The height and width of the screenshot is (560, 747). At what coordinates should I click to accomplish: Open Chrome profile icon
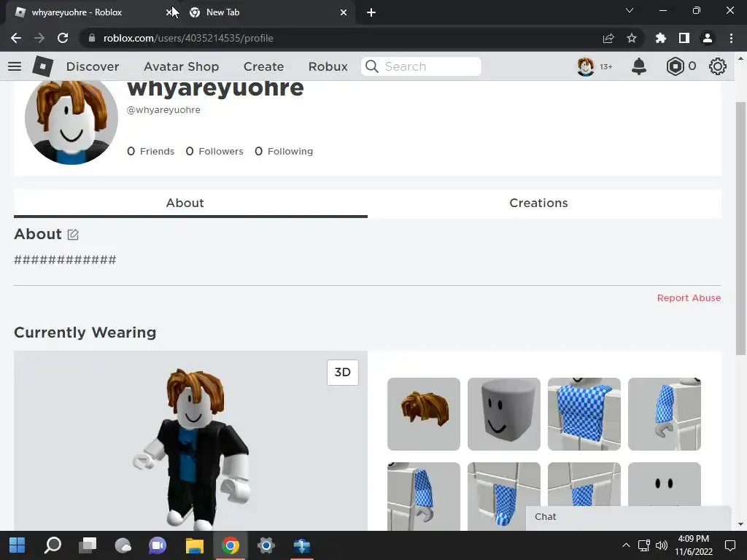coord(708,38)
